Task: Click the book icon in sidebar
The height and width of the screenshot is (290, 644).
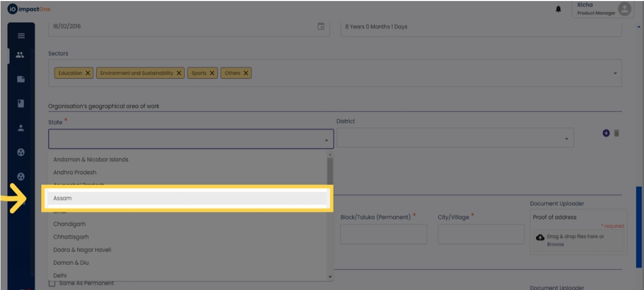Action: [x=21, y=103]
